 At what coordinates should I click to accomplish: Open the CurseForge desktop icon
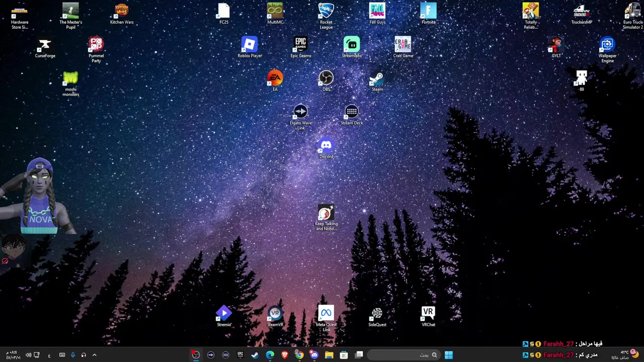pyautogui.click(x=45, y=48)
